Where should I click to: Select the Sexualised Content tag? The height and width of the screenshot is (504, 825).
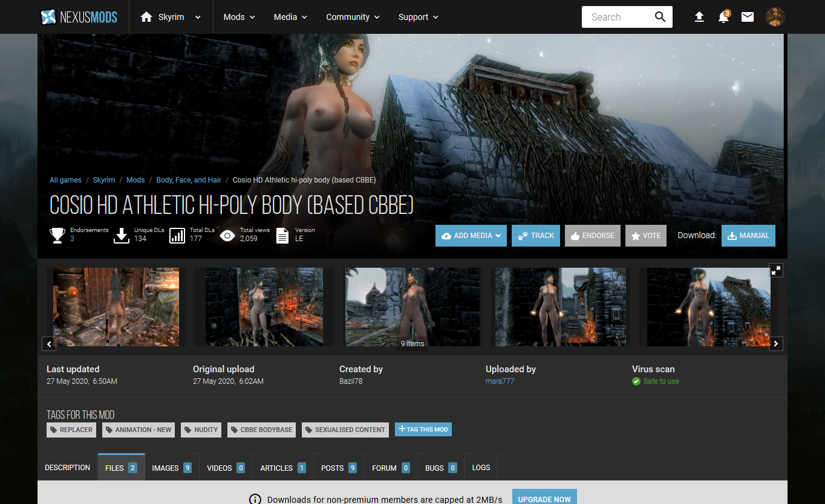(x=345, y=430)
